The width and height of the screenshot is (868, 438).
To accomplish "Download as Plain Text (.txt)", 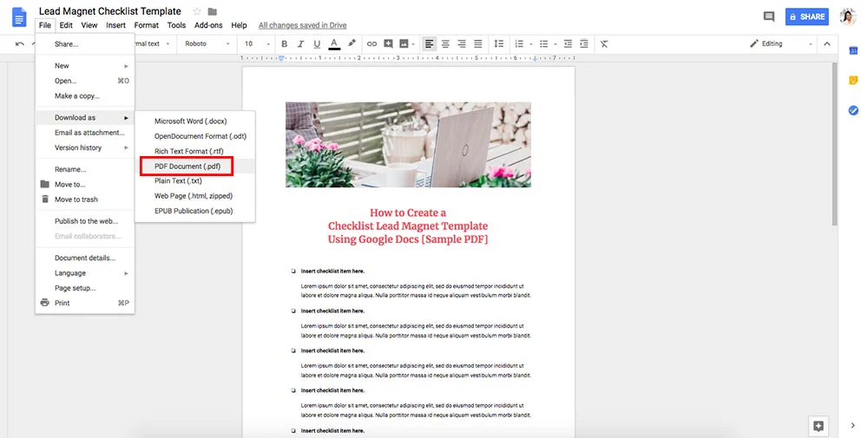I will tap(194, 181).
